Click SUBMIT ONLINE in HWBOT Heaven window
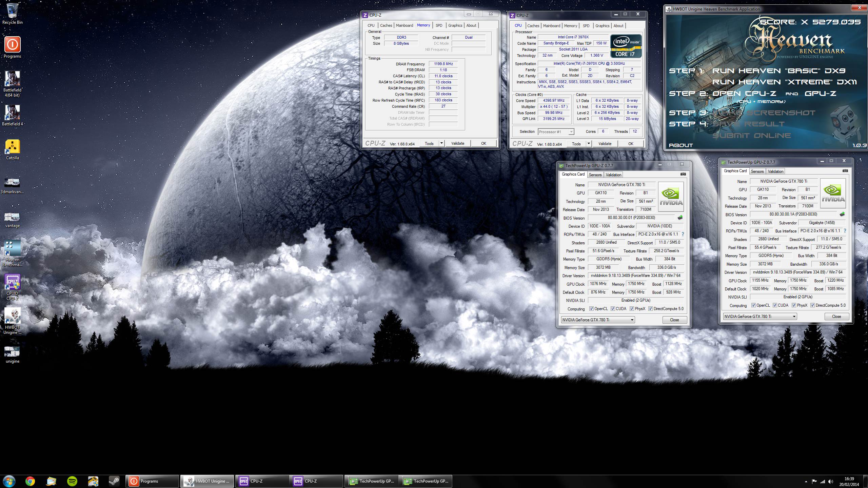Viewport: 868px width, 488px height. 751,136
